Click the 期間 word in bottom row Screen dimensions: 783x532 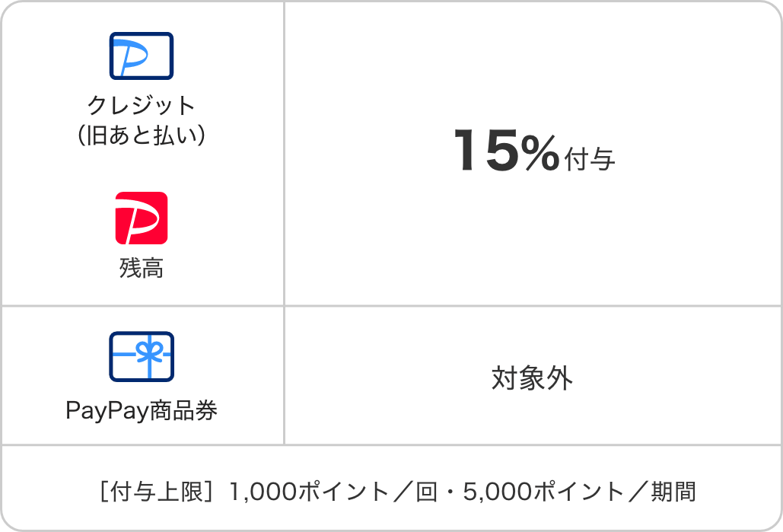click(x=673, y=492)
